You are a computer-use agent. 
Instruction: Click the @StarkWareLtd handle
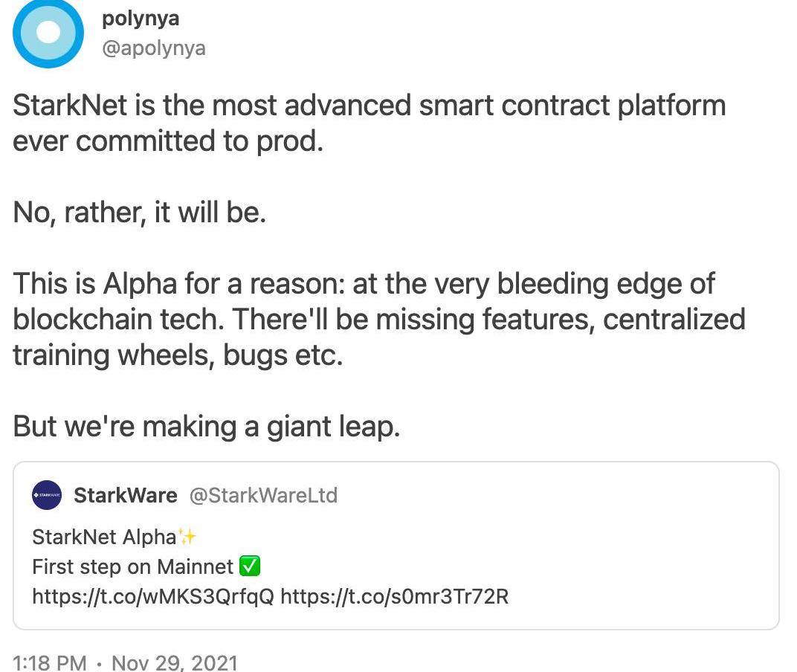point(263,495)
